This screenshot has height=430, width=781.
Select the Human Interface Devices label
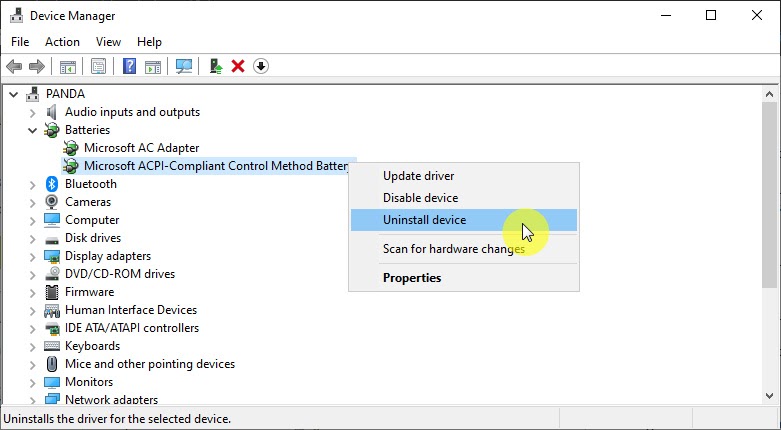pyautogui.click(x=130, y=310)
